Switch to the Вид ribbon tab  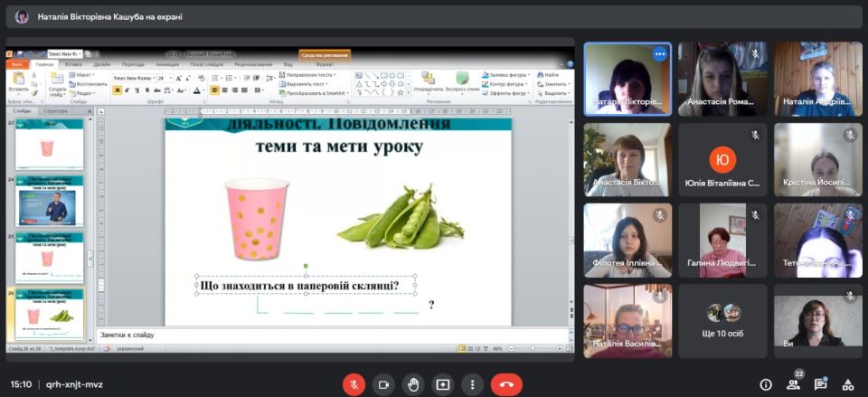point(288,65)
